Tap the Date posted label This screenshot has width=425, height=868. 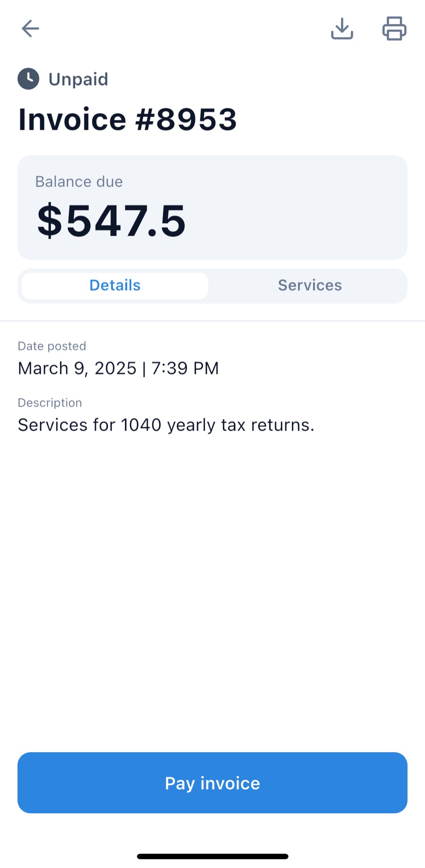pyautogui.click(x=52, y=346)
